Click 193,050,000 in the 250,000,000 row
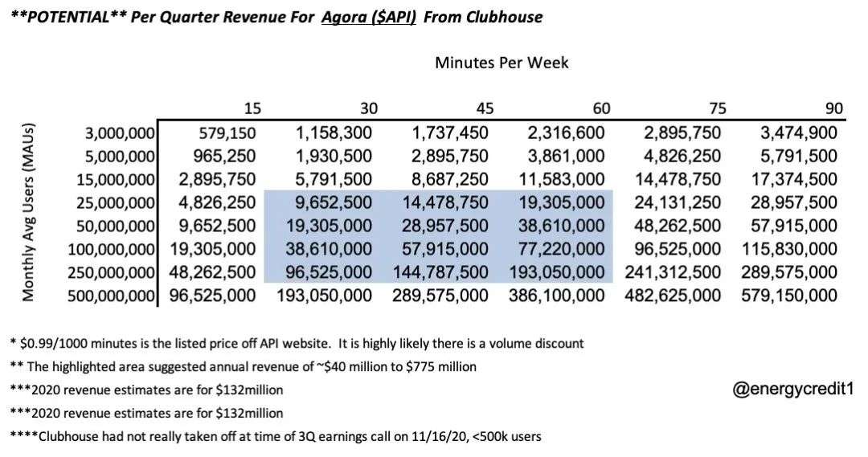Viewport: 868px width, 457px height. pos(558,273)
